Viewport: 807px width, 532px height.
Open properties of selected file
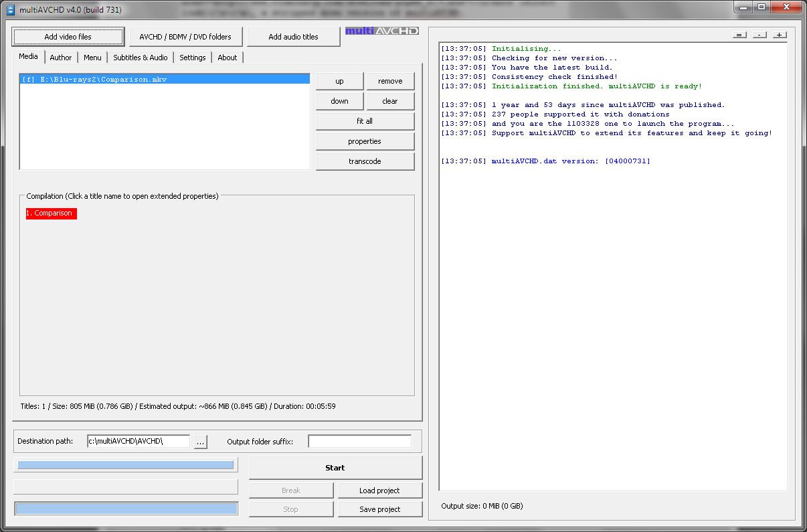point(365,141)
